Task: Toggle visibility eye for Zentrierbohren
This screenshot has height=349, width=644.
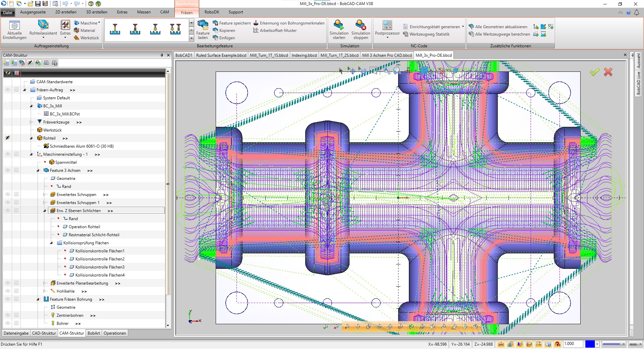Action: (x=8, y=315)
